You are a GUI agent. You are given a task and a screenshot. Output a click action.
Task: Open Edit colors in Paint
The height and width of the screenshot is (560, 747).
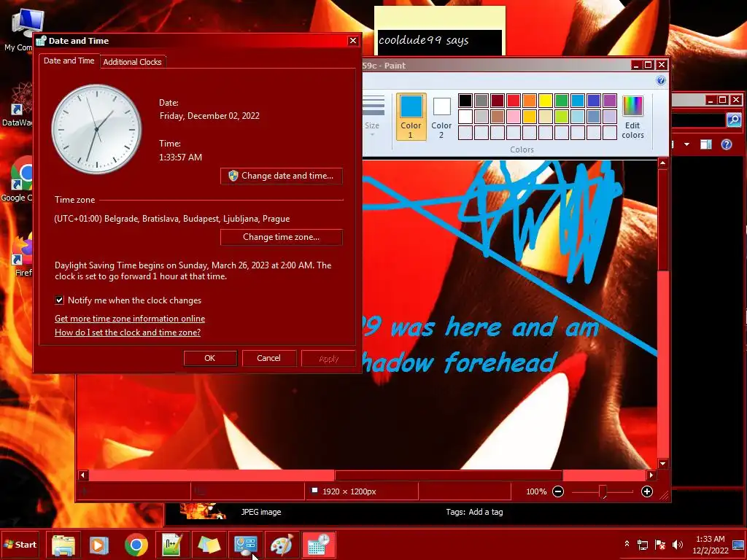pyautogui.click(x=632, y=117)
